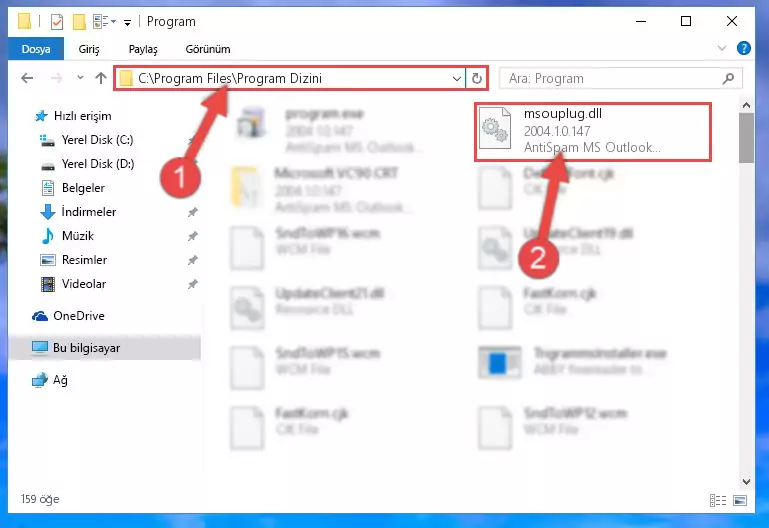
Task: Select the Microsoft.VC90.CRT folder
Action: tap(322, 190)
